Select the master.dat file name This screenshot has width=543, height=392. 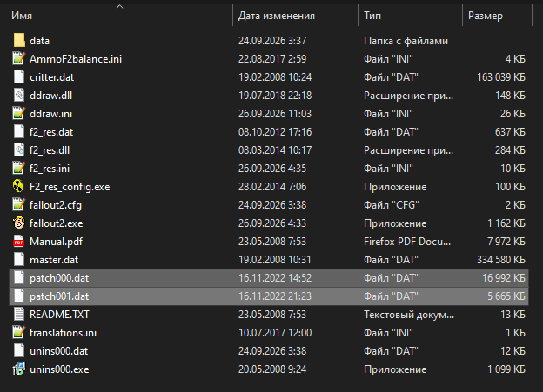(54, 260)
